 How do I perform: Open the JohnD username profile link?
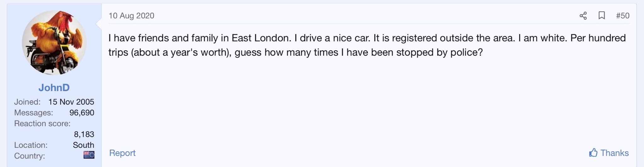pos(54,88)
